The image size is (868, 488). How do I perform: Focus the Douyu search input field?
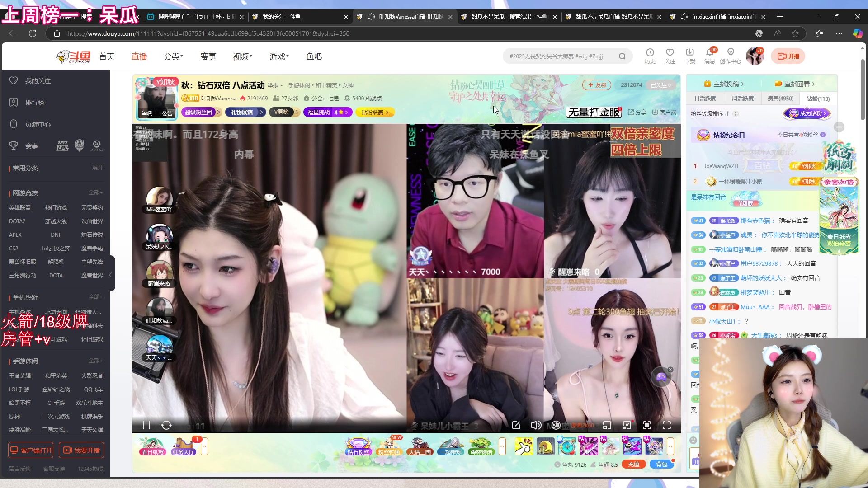click(561, 56)
